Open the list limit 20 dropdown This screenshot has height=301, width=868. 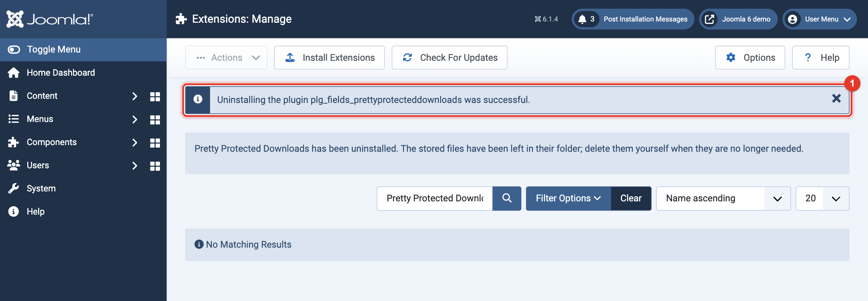pyautogui.click(x=822, y=198)
